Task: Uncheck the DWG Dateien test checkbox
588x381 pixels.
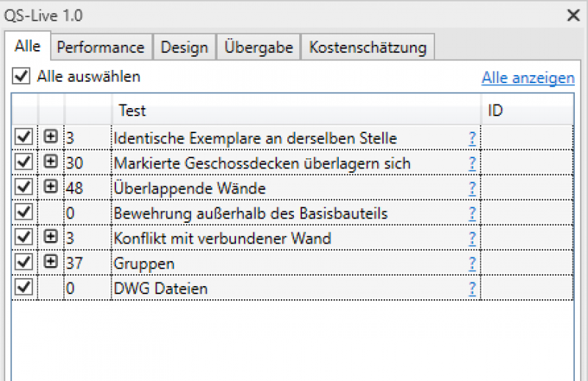Action: coord(24,288)
